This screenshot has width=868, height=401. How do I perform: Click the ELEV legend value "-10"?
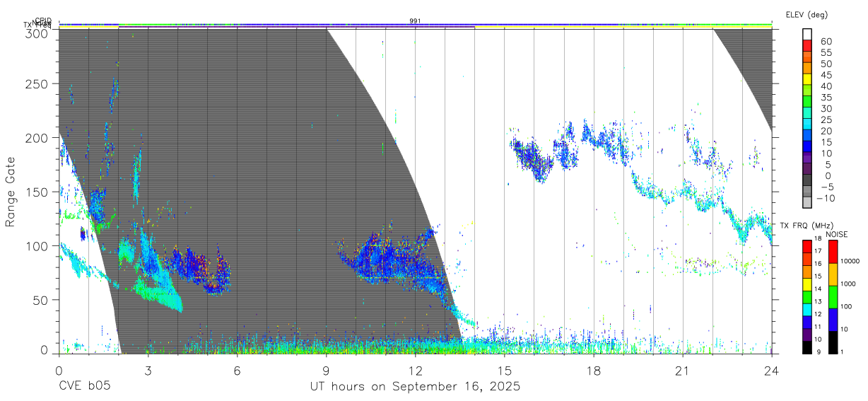click(x=826, y=198)
